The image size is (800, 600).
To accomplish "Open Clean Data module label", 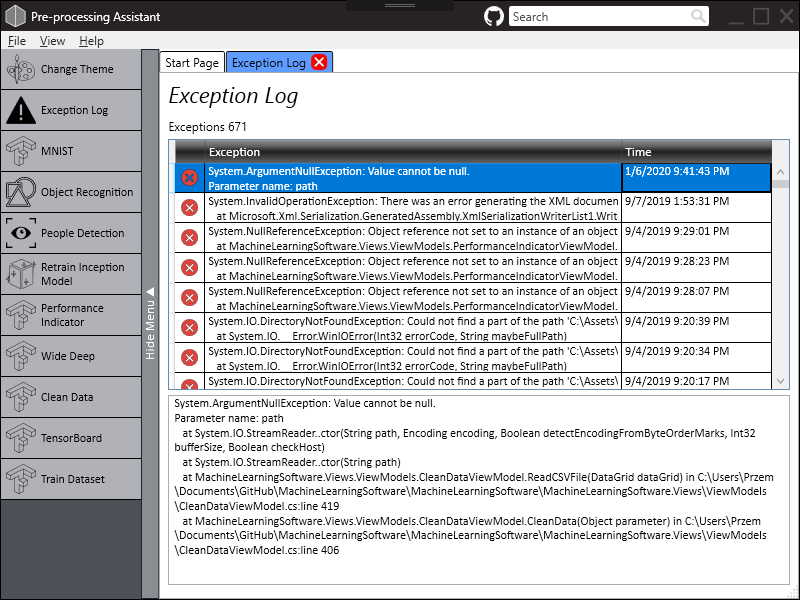I will (67, 397).
